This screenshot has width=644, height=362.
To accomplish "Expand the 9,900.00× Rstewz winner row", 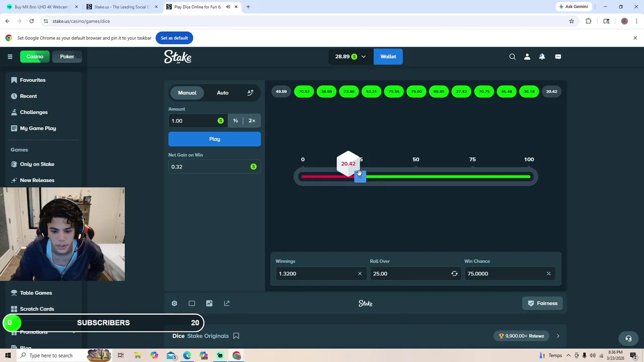I will click(557, 336).
